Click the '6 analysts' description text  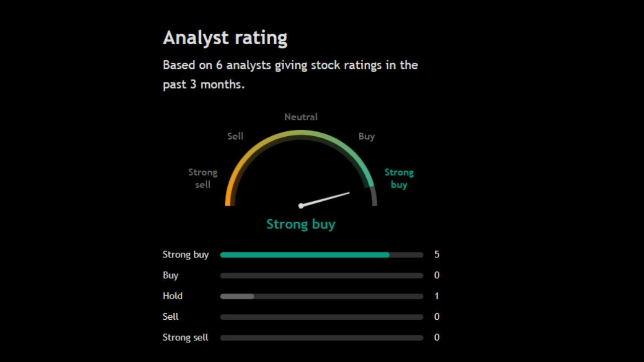tap(290, 74)
